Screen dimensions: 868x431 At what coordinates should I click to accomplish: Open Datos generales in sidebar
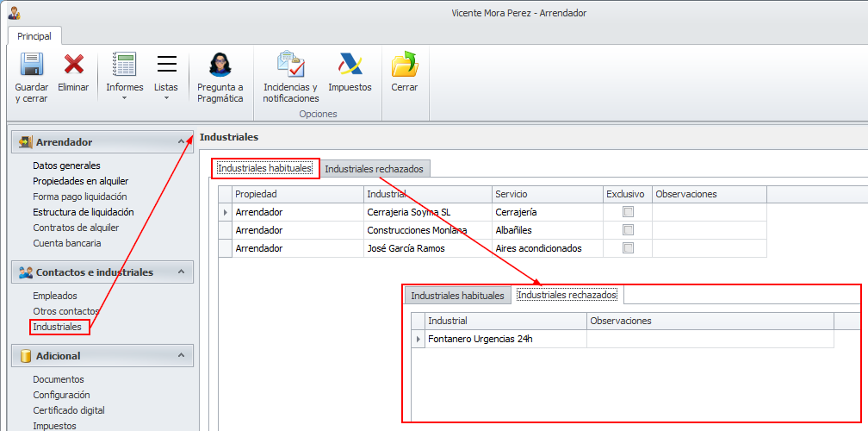66,166
